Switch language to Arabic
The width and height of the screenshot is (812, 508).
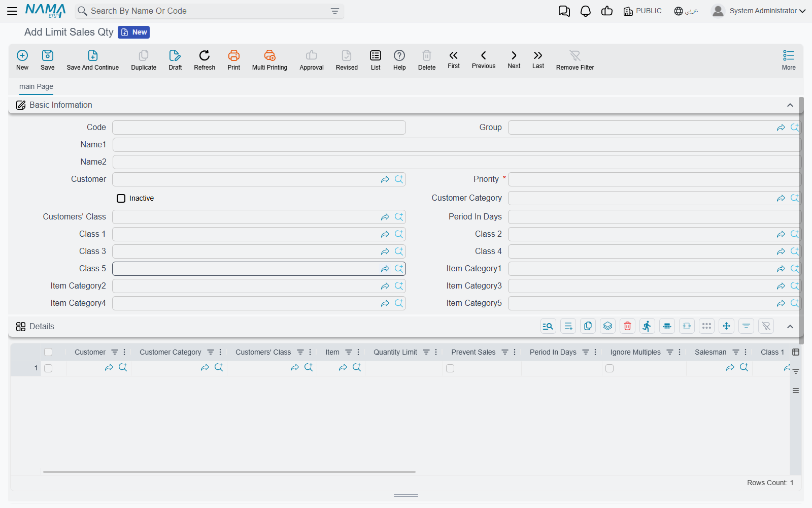pos(686,11)
